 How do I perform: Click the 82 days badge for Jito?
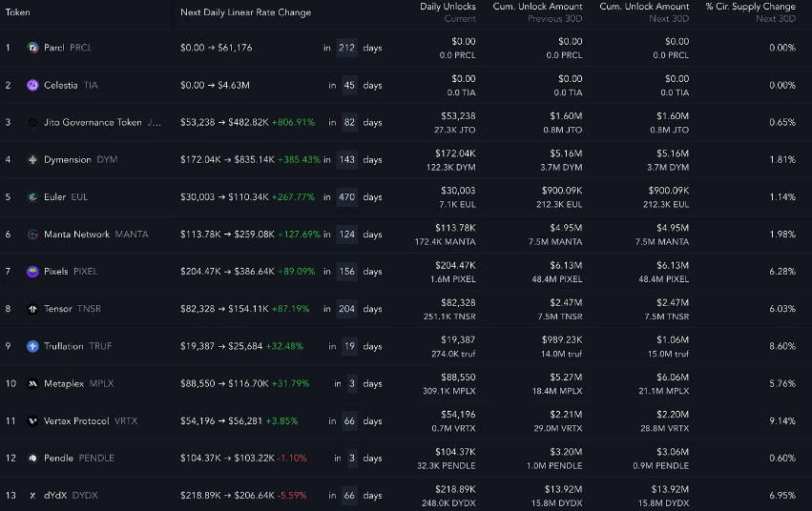[x=349, y=122]
